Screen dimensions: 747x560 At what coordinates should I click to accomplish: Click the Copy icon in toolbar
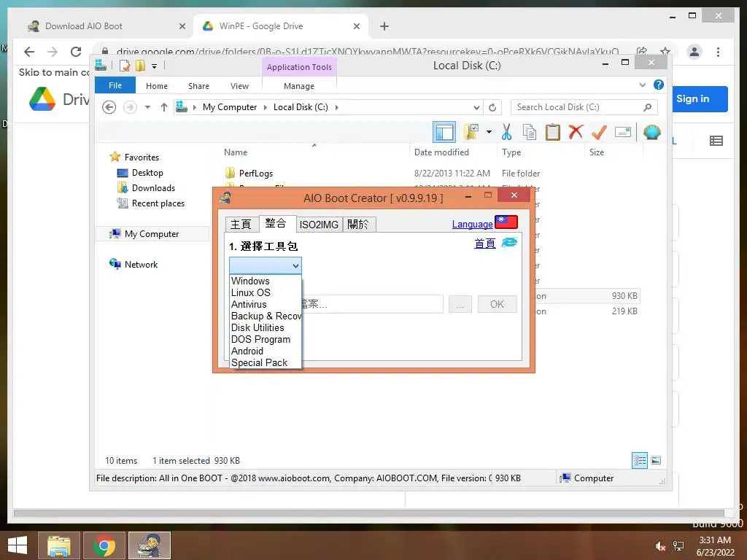click(x=530, y=132)
